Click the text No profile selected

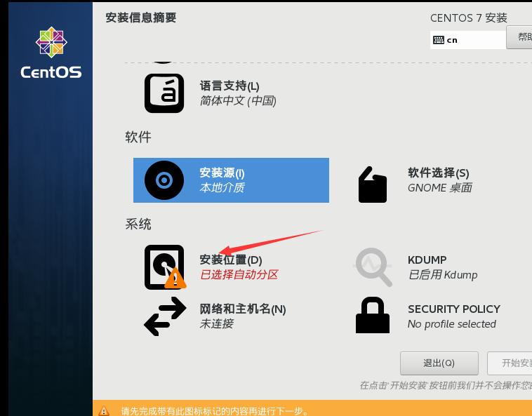click(x=451, y=324)
